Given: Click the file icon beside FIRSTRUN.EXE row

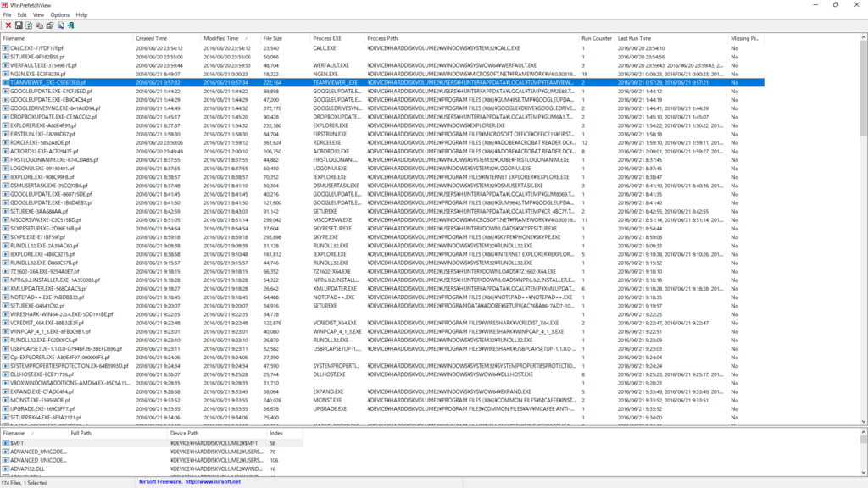Looking at the screenshot, I should point(6,135).
